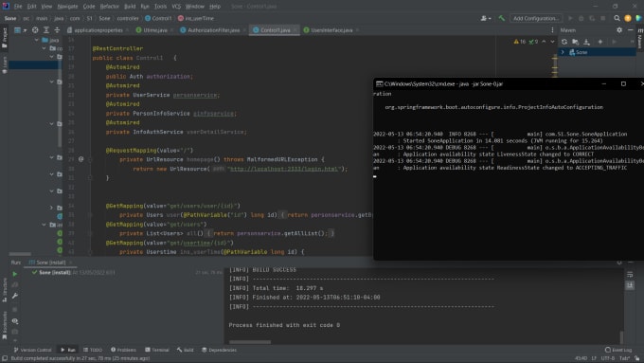Click select opened file target icon

click(x=35, y=30)
